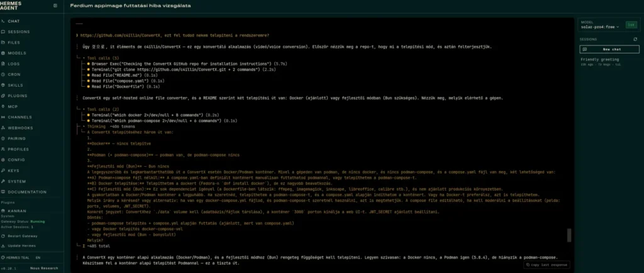Image resolution: width=644 pixels, height=273 pixels.
Task: Open the Plugins puzzle icon in sidebar
Action: pyautogui.click(x=3, y=96)
